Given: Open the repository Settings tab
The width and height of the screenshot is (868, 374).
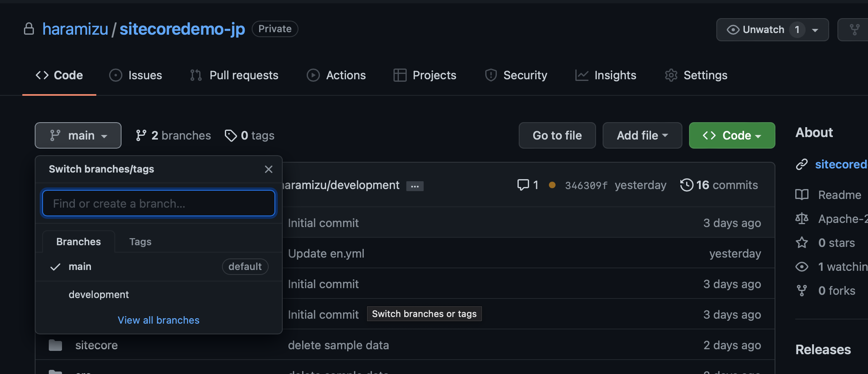Looking at the screenshot, I should point(696,75).
